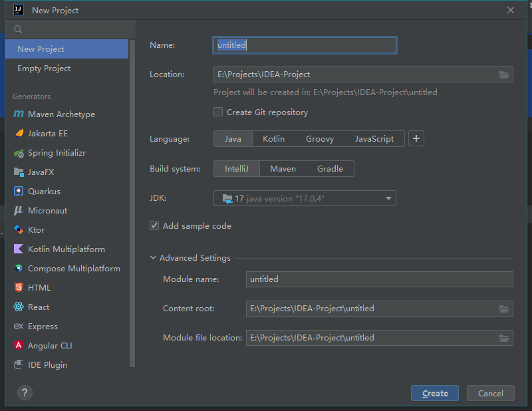This screenshot has height=411, width=532.
Task: Click the Module name input field
Action: pos(379,279)
